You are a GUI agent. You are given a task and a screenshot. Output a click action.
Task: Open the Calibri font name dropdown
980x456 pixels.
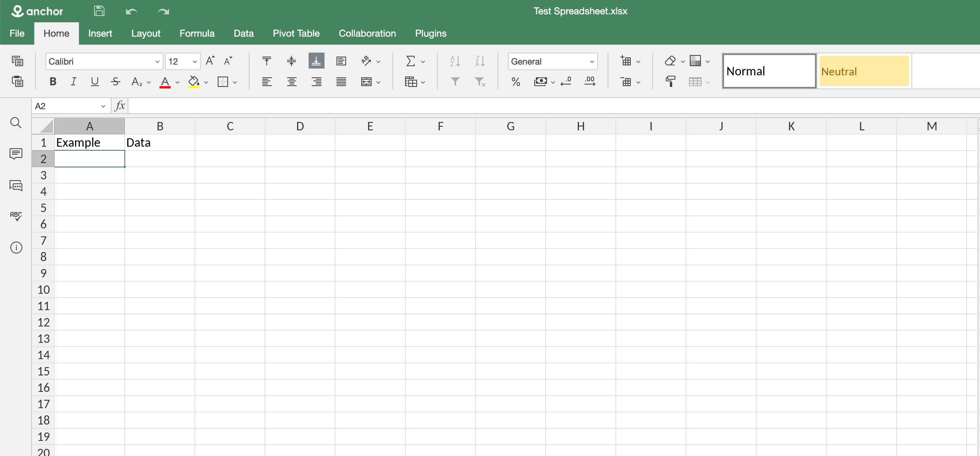click(157, 61)
